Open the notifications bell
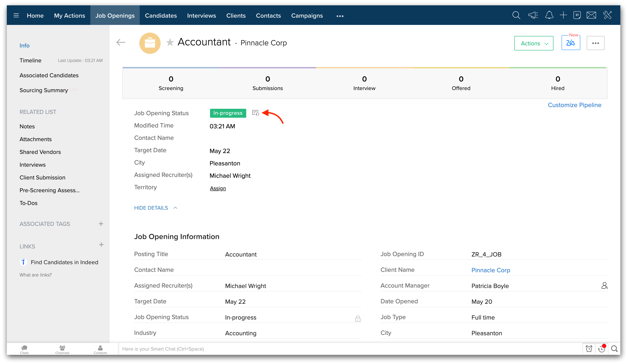Image resolution: width=628 pixels, height=364 pixels. pyautogui.click(x=549, y=16)
